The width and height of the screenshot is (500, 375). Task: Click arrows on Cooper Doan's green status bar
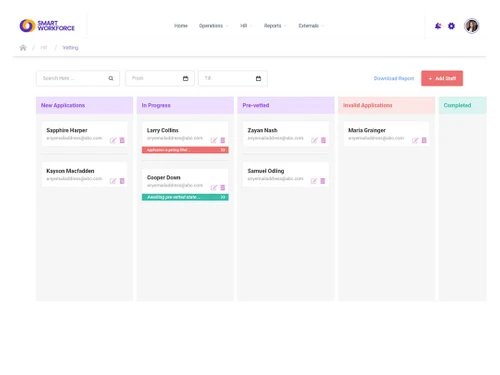pos(223,197)
